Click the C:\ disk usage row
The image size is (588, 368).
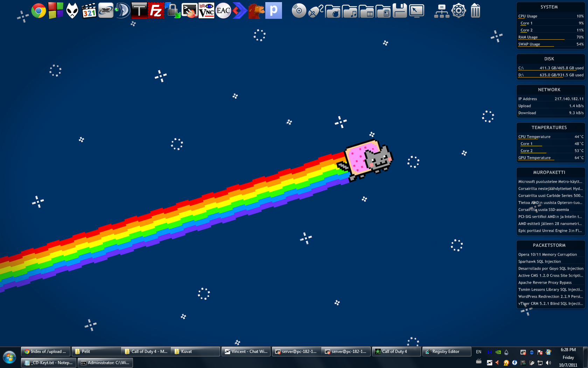(551, 68)
